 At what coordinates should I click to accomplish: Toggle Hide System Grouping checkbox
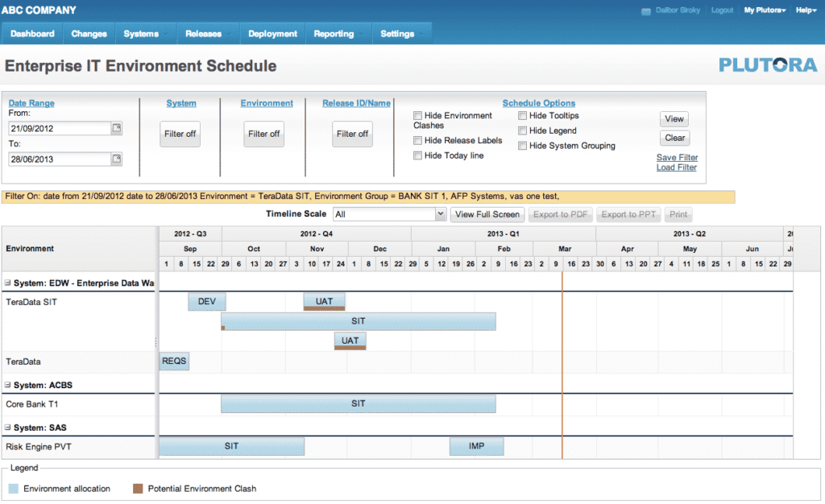point(522,146)
